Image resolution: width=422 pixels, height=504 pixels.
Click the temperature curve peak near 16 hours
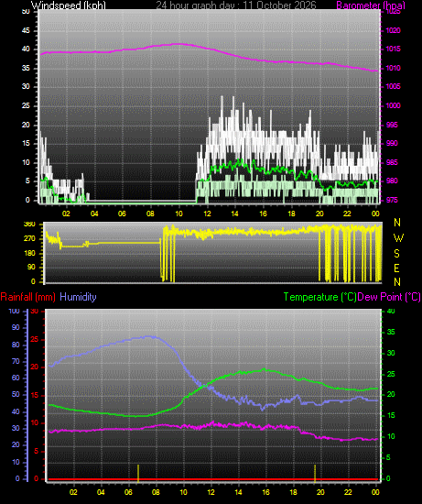pos(264,369)
